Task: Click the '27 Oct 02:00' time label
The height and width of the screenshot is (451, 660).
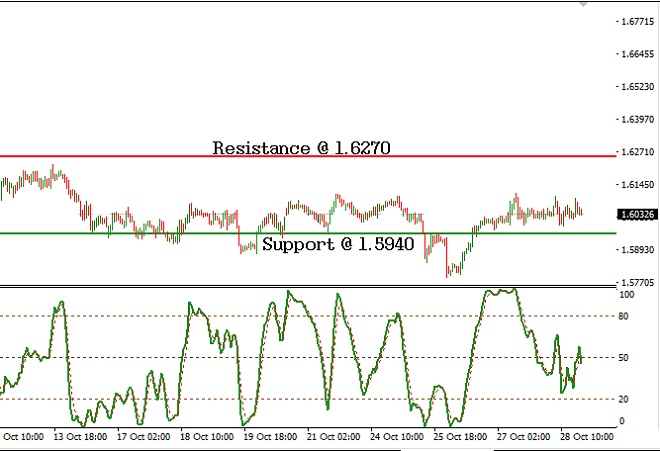Action: (x=523, y=437)
